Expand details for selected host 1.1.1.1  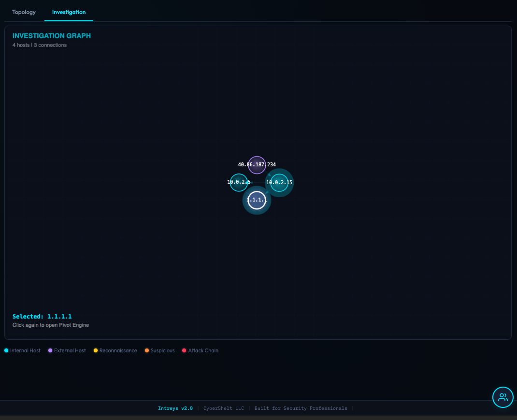click(257, 200)
